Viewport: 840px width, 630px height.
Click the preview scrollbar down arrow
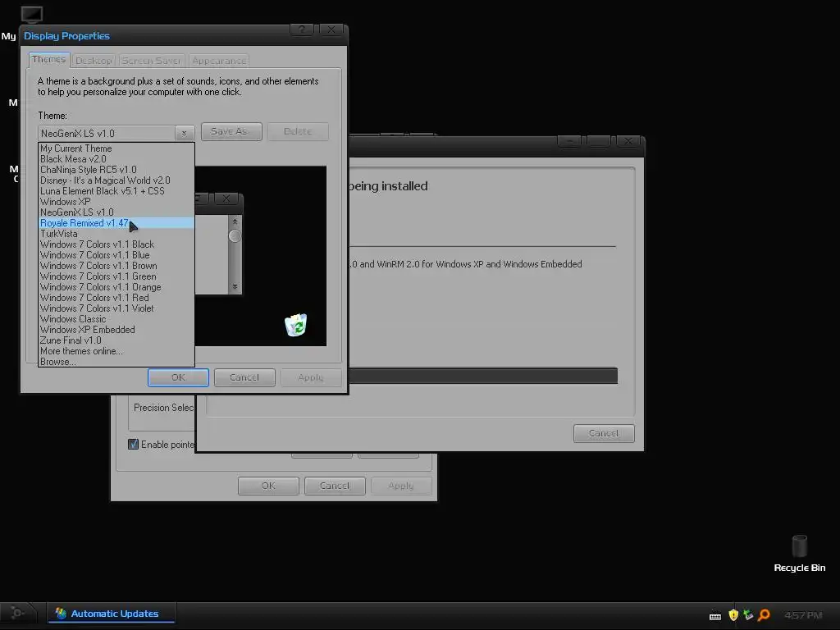point(235,287)
